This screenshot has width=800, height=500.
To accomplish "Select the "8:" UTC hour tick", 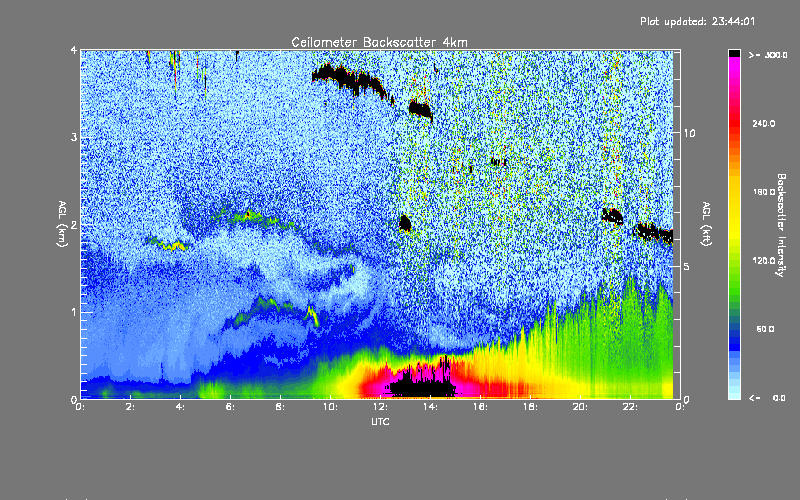I will click(281, 407).
